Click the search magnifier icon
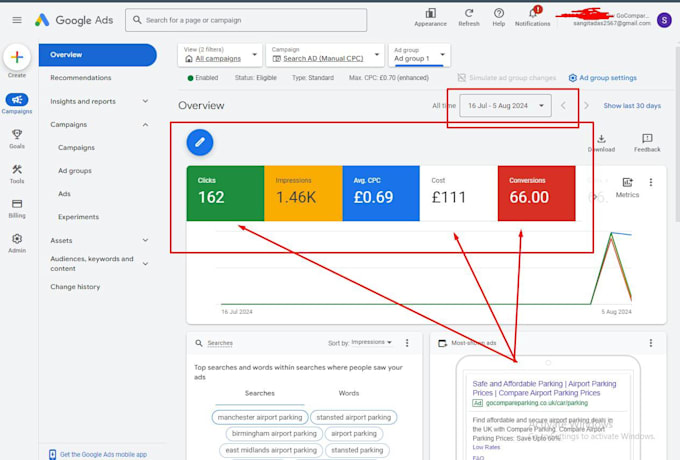680x460 pixels. [137, 20]
